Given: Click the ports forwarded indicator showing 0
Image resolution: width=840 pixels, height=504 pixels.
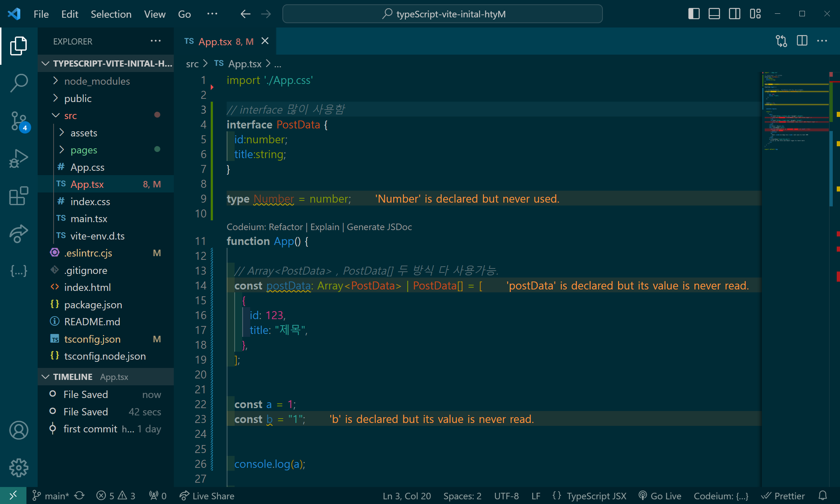Looking at the screenshot, I should (158, 496).
